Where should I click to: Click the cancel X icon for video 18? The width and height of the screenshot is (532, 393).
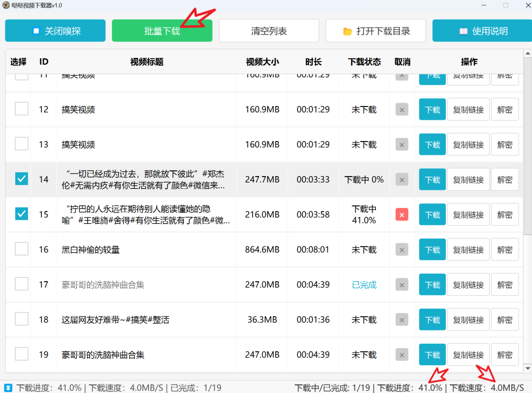(401, 320)
